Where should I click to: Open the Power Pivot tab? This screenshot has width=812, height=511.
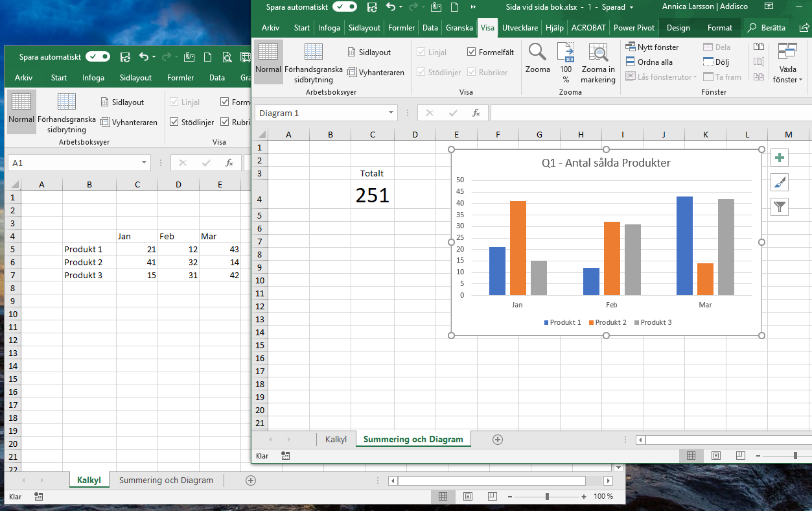[634, 28]
